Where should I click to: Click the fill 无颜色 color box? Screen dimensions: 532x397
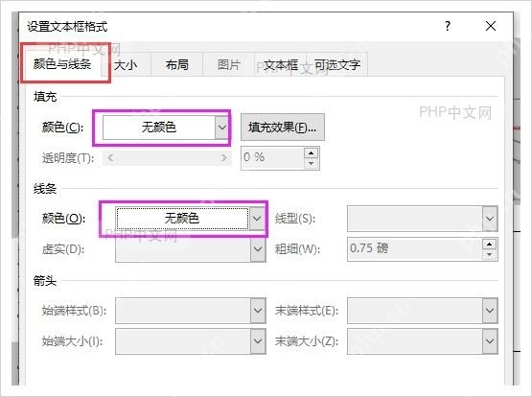[159, 128]
